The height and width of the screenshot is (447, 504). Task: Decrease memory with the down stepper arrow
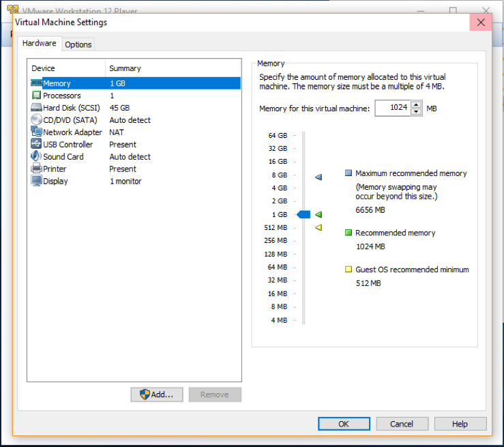[416, 112]
